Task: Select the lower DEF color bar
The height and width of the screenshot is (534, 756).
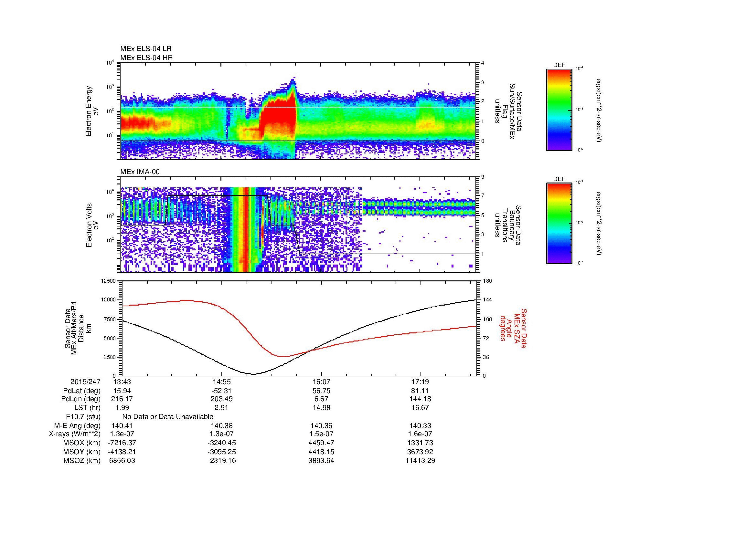Action: pos(559,224)
